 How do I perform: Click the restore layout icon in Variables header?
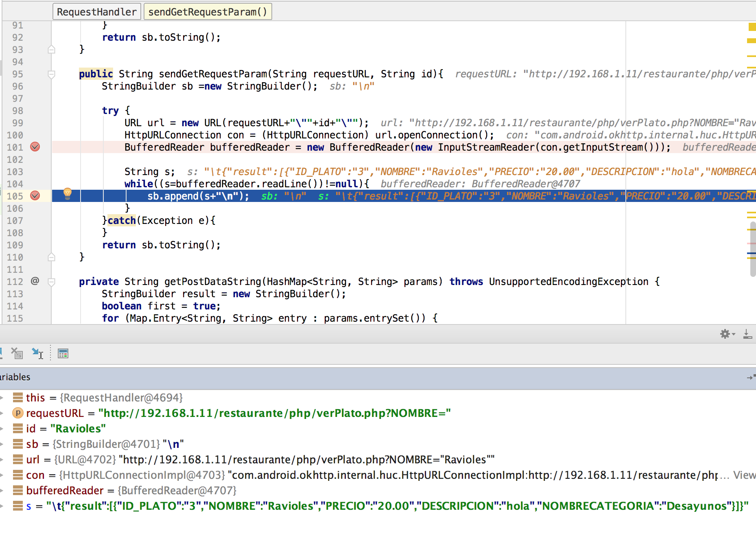tap(751, 377)
